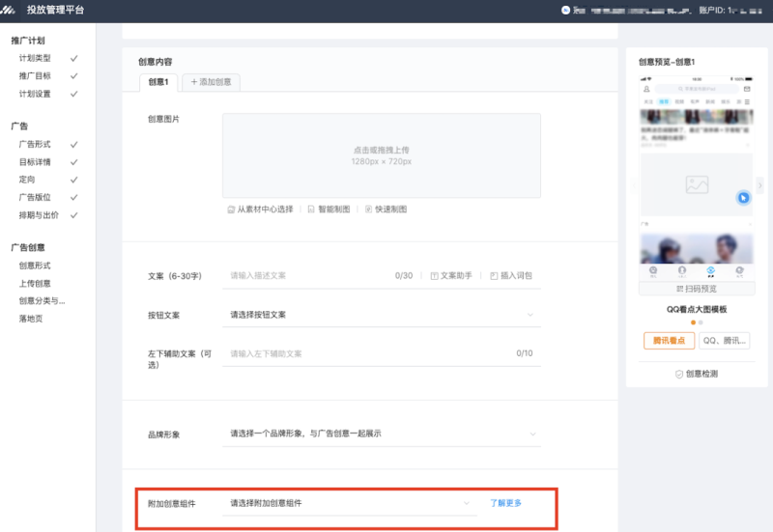Click image placeholder icon in phone preview
Image resolution: width=773 pixels, height=532 pixels.
(x=697, y=184)
